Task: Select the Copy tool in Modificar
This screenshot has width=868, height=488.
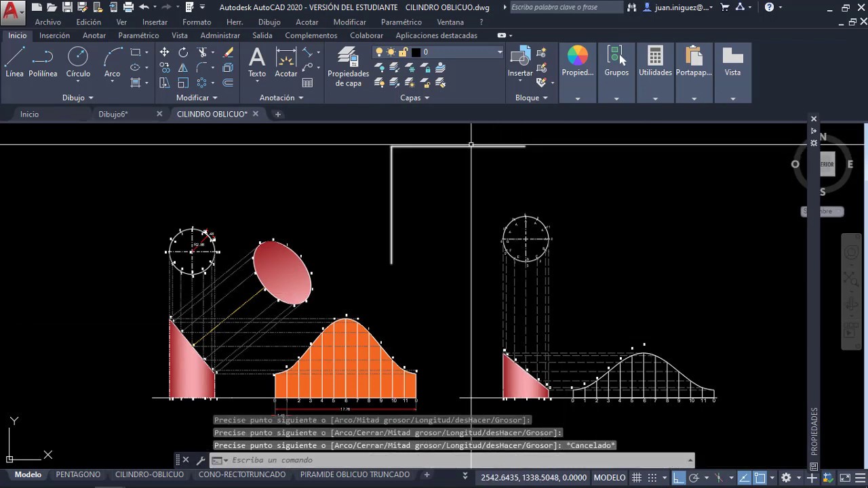Action: tap(165, 68)
